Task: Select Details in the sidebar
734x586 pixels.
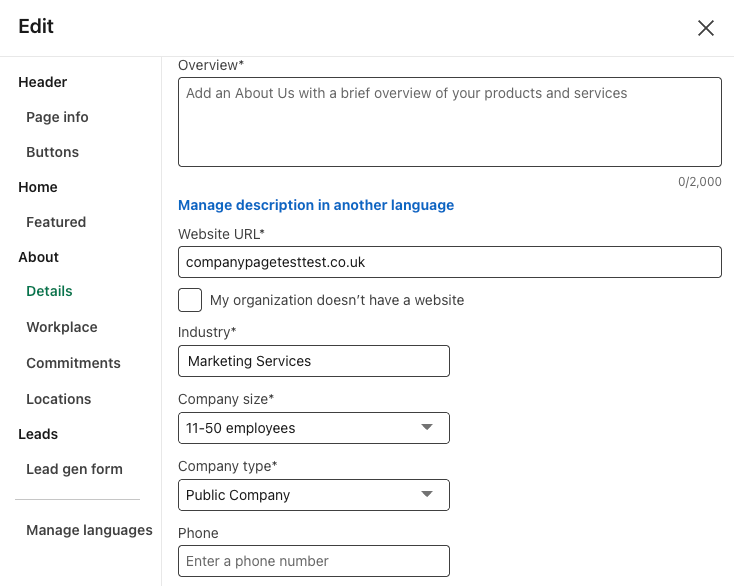Action: click(x=49, y=291)
